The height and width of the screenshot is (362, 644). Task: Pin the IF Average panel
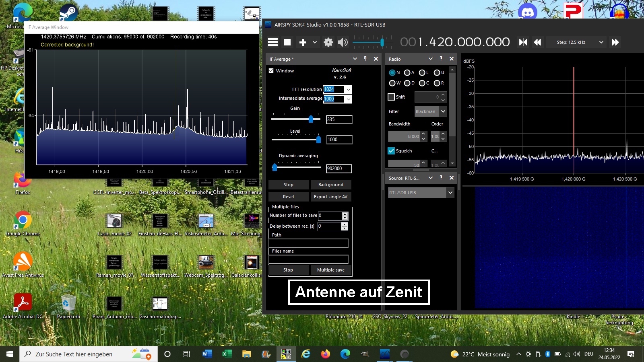(365, 59)
